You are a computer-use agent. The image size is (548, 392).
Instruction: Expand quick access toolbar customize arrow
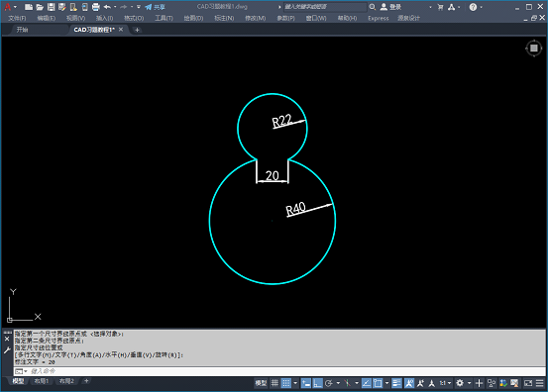pyautogui.click(x=139, y=7)
